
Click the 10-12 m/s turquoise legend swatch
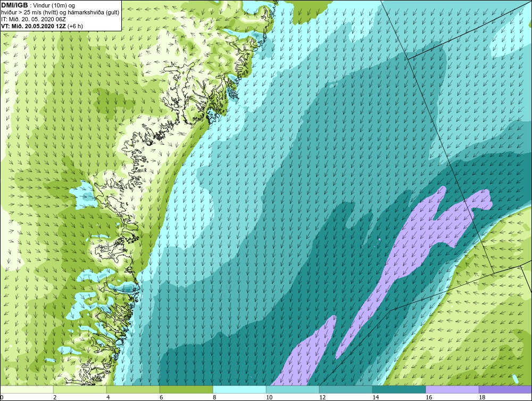(x=293, y=389)
